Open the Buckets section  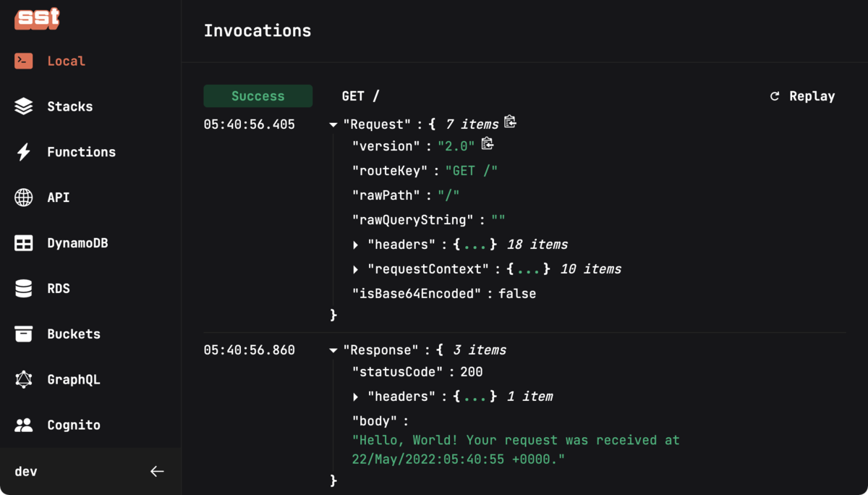click(x=24, y=334)
